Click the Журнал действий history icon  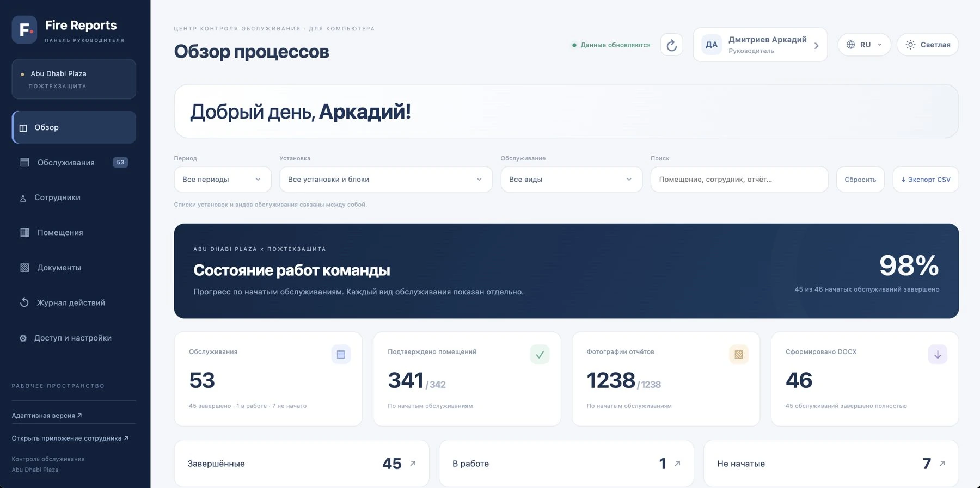[x=24, y=302]
